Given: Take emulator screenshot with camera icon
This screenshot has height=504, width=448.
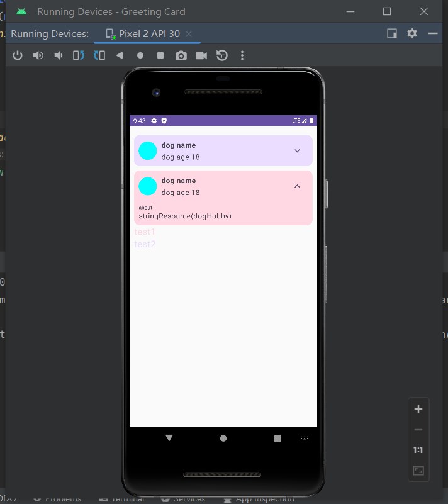Looking at the screenshot, I should tap(181, 55).
